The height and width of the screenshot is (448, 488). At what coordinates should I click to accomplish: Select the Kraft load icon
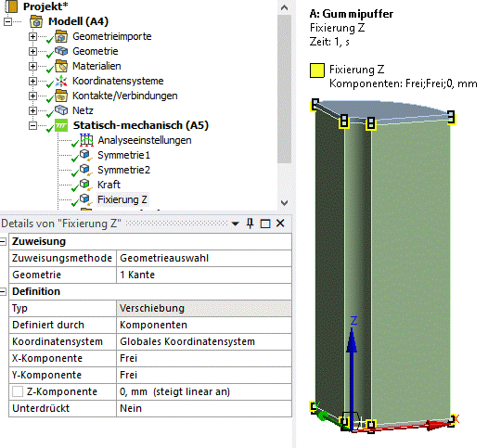point(85,185)
